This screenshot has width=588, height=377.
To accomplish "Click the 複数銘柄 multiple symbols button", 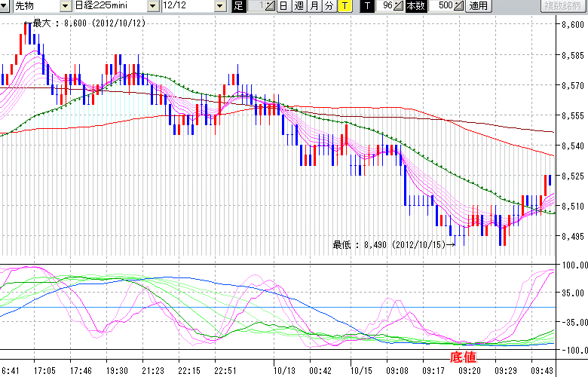I will pos(564,6).
